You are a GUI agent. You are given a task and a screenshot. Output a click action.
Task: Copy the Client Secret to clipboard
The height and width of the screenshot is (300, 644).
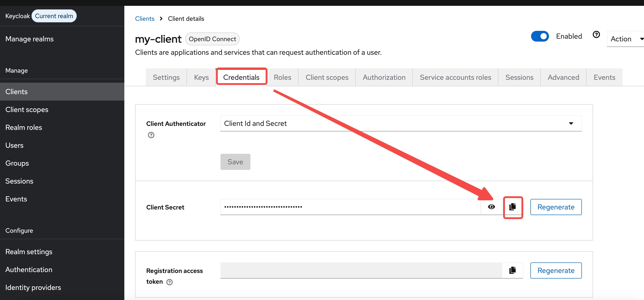(x=513, y=207)
